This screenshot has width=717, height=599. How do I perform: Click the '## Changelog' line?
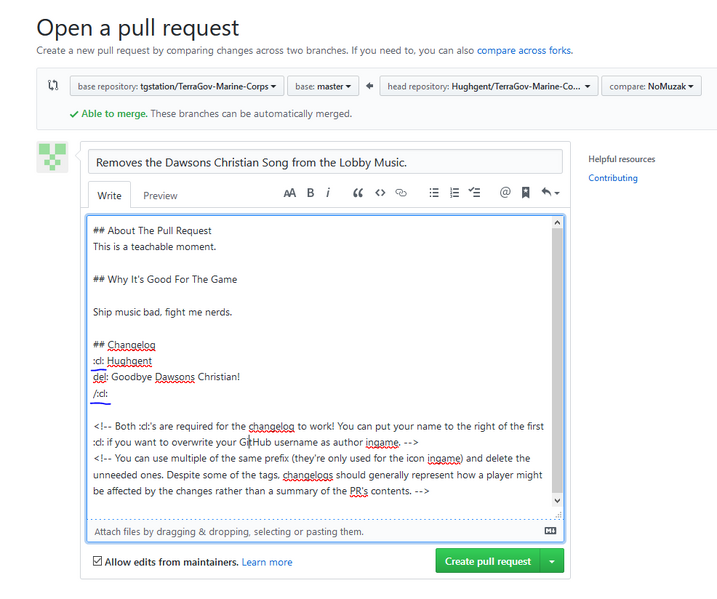pos(124,345)
